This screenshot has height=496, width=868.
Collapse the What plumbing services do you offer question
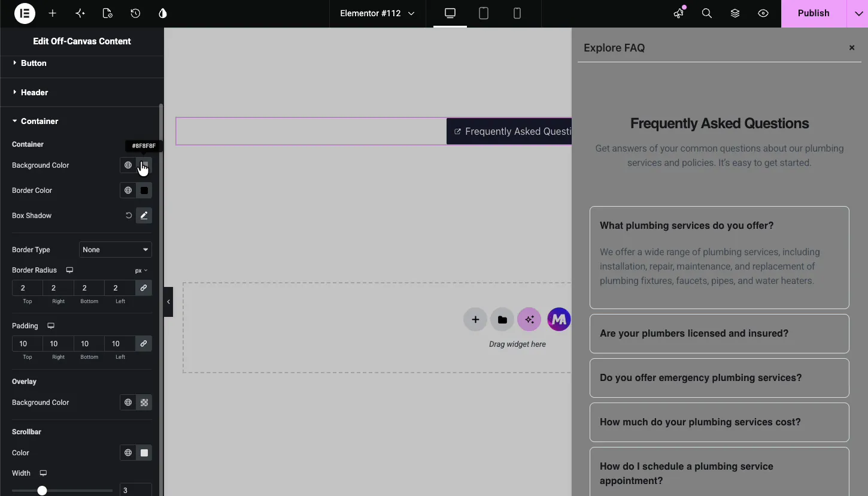[x=720, y=225]
